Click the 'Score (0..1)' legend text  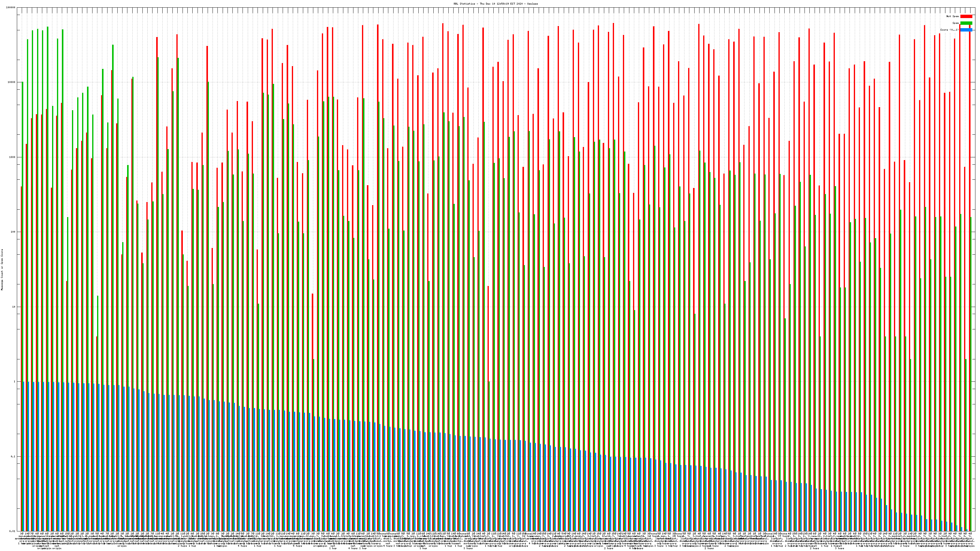pos(949,30)
